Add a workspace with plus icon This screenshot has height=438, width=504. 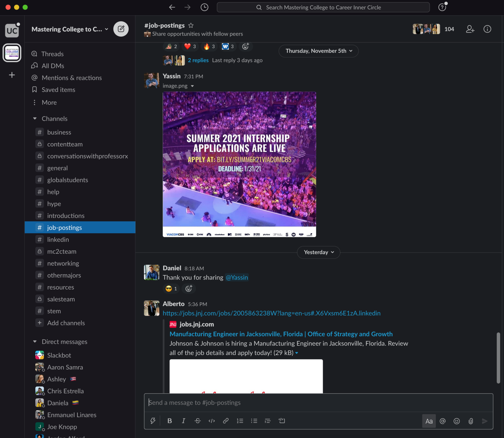tap(12, 75)
